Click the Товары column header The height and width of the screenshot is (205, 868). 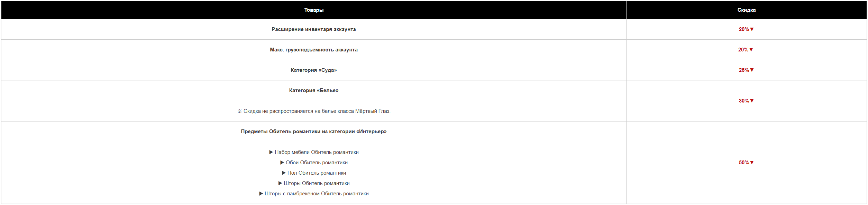pyautogui.click(x=314, y=10)
